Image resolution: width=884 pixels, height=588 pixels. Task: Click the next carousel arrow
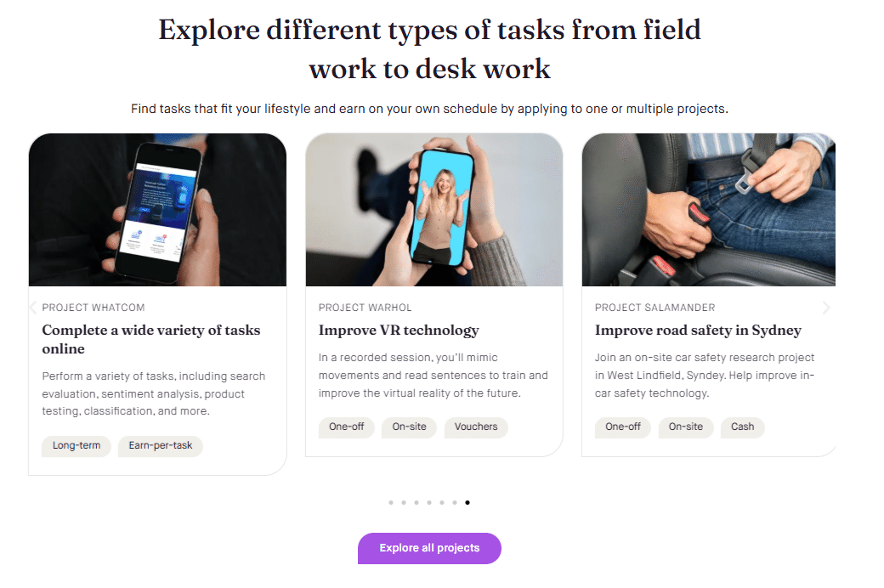coord(826,308)
